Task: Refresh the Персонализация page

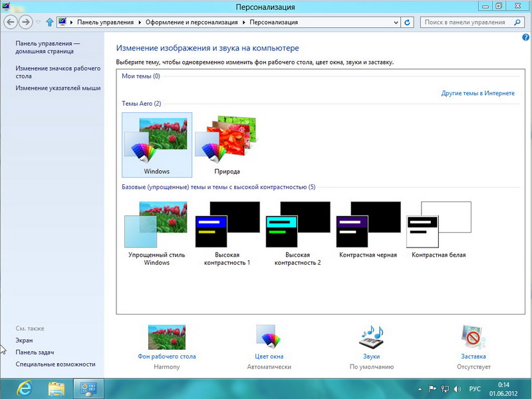Action: tap(407, 23)
